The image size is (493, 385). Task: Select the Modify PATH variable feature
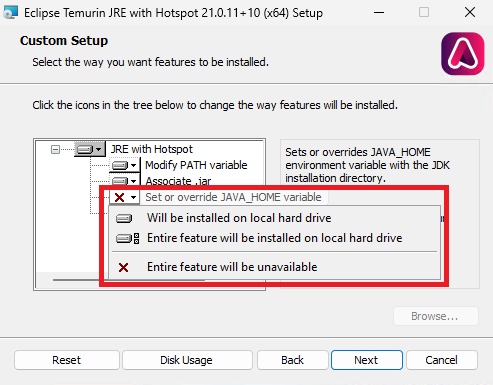pos(196,165)
